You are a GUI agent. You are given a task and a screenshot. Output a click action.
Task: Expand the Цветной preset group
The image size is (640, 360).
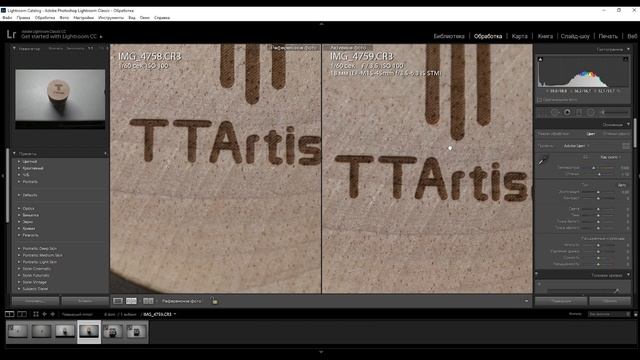tap(19, 161)
